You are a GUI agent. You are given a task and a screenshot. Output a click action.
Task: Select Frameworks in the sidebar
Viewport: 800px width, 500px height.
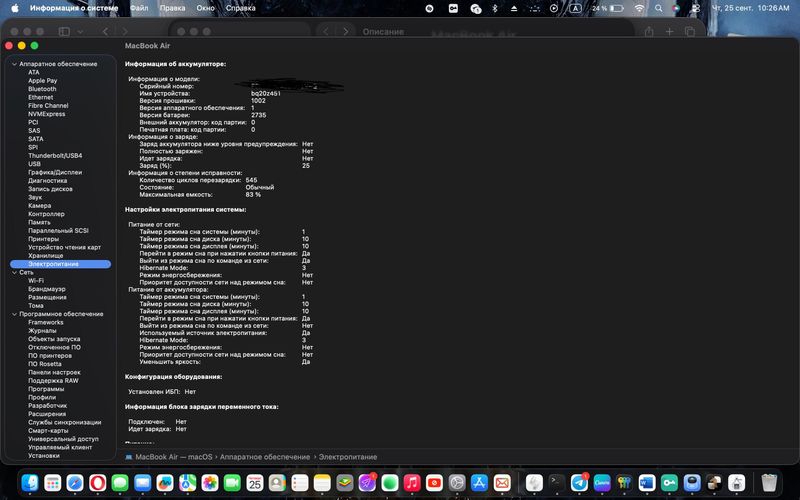point(45,322)
